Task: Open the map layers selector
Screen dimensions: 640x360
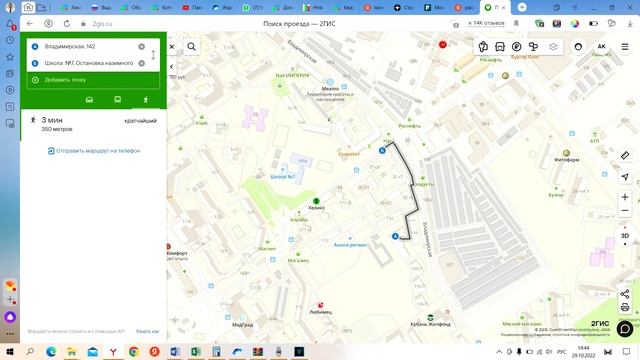Action: (x=553, y=47)
